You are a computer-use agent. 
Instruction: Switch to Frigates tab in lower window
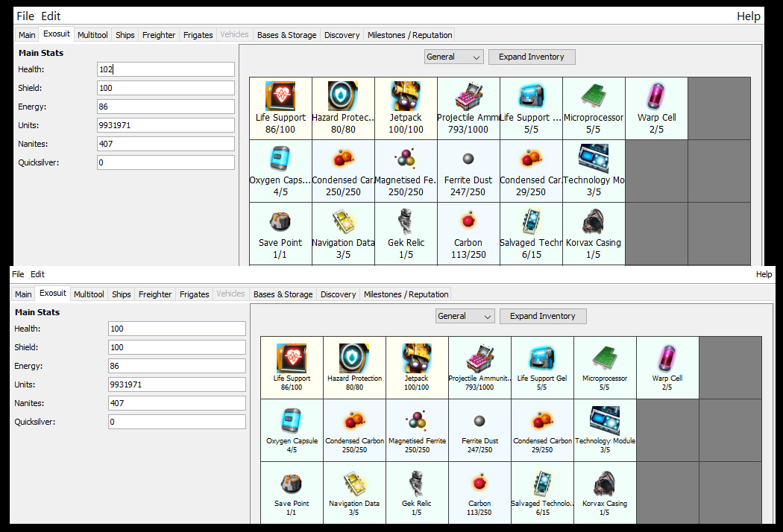pyautogui.click(x=194, y=294)
